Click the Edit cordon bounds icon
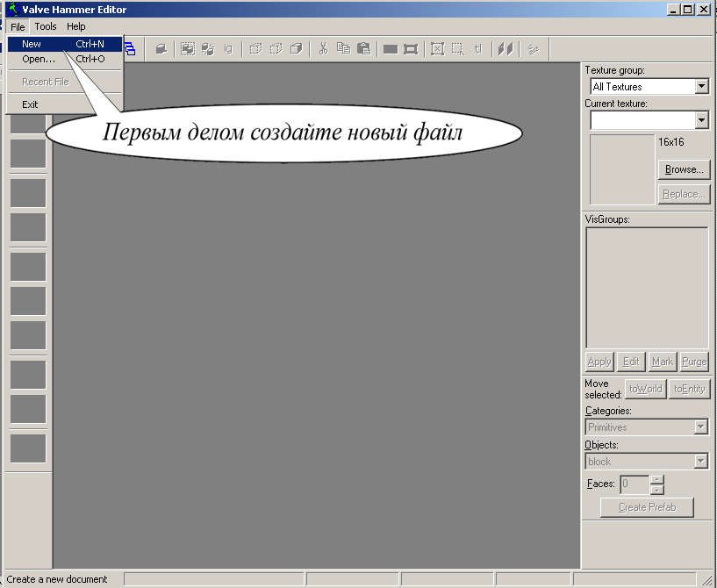This screenshot has width=717, height=588. click(411, 49)
